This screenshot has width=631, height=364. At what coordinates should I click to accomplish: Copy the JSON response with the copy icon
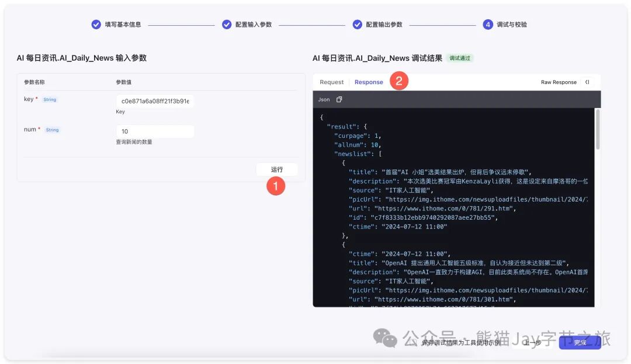click(339, 99)
